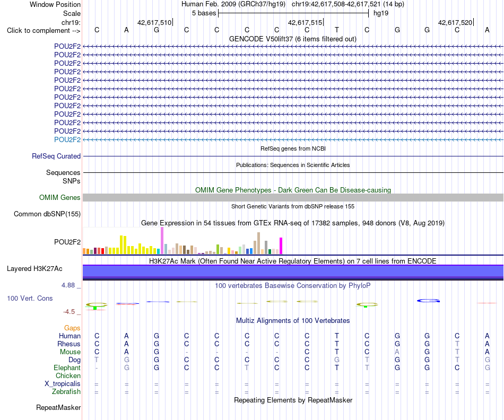504x420 pixels.
Task: Click the RefSeq Curated horizontal item line
Action: [293, 156]
